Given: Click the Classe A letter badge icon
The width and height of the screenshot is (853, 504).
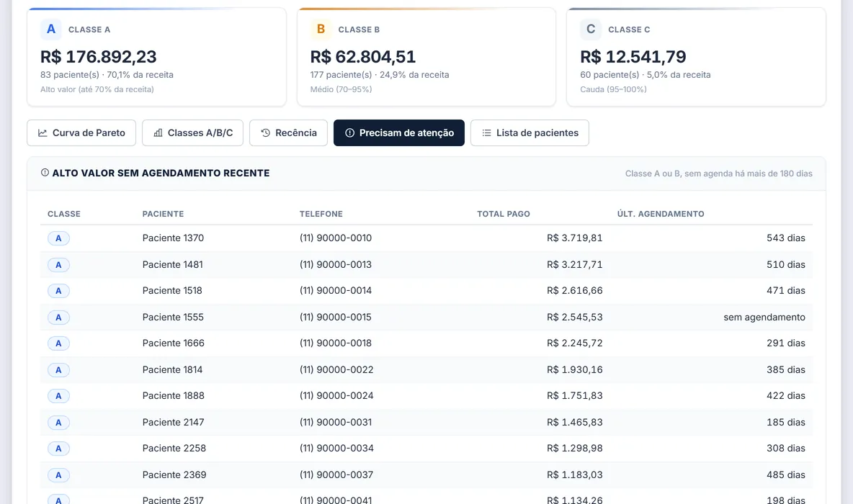Looking at the screenshot, I should coord(51,30).
